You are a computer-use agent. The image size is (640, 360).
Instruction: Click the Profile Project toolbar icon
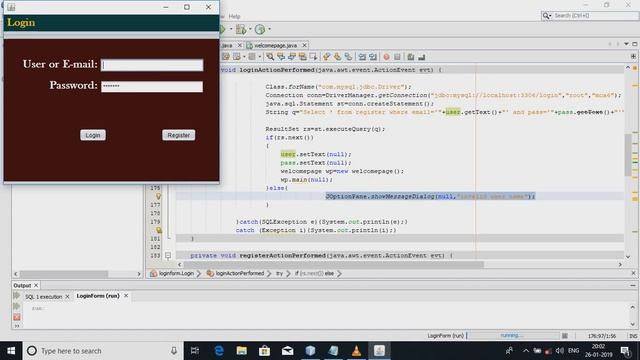tap(260, 29)
